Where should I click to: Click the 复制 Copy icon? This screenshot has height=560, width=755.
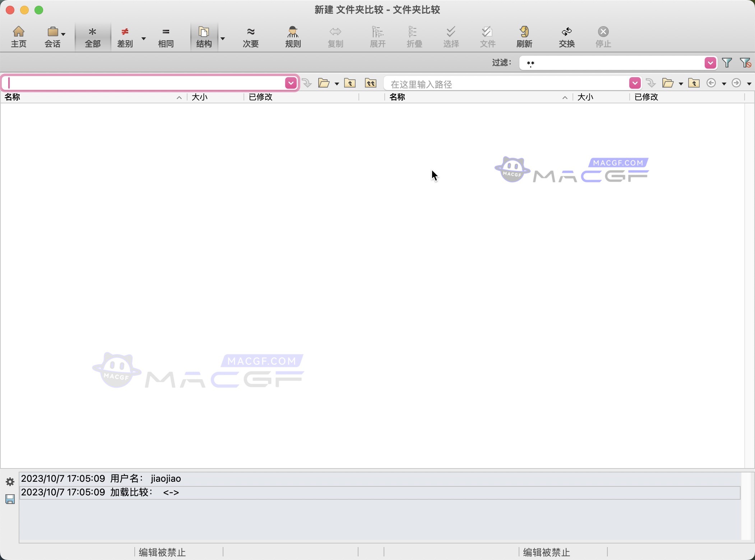pyautogui.click(x=335, y=37)
